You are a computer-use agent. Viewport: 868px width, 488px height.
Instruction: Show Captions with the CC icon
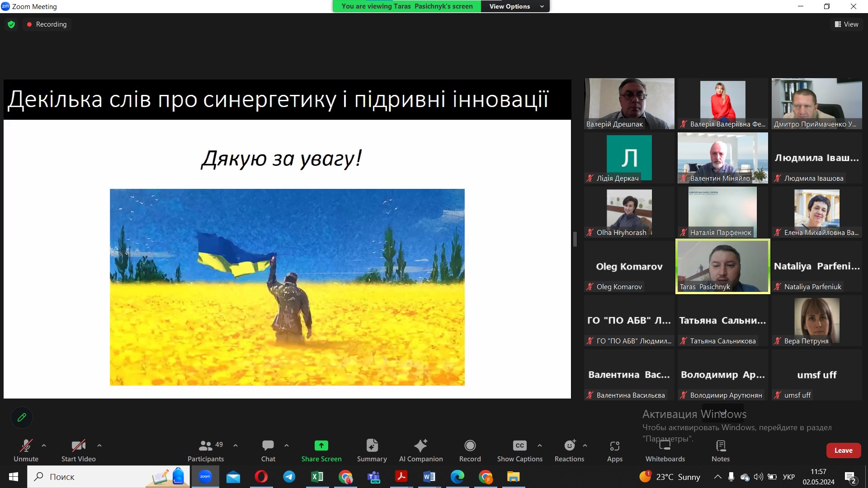point(520,446)
